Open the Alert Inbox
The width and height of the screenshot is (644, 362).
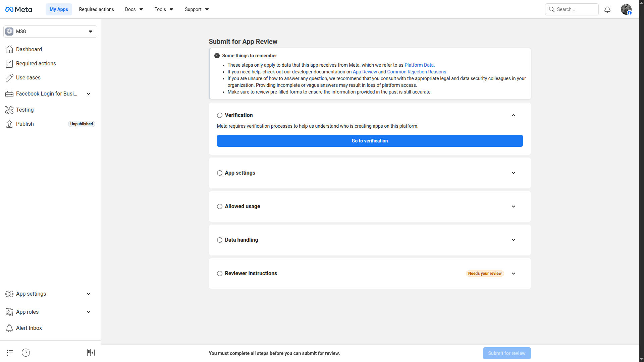tap(29, 328)
